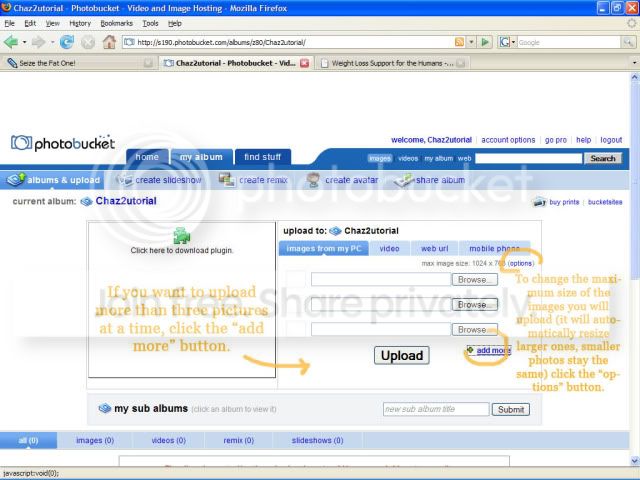Switch to the web url upload tab
This screenshot has height=480, width=640.
434,249
